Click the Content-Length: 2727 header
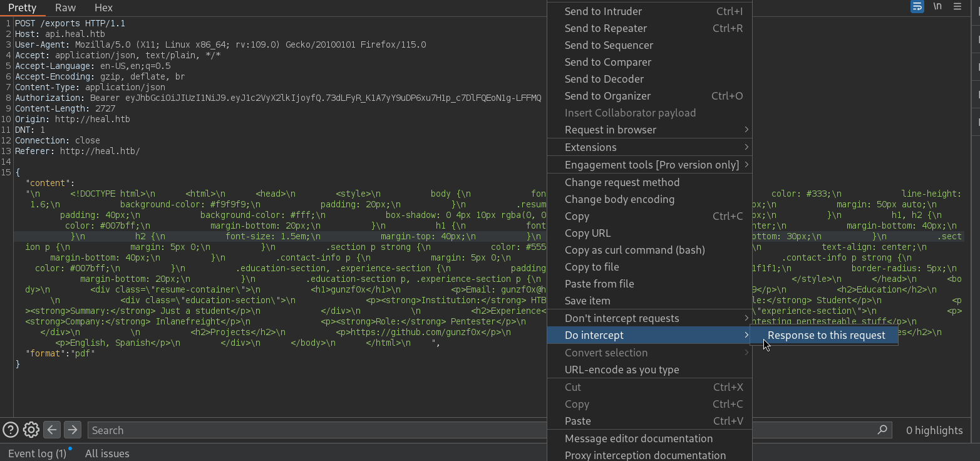The height and width of the screenshot is (461, 980). [65, 108]
